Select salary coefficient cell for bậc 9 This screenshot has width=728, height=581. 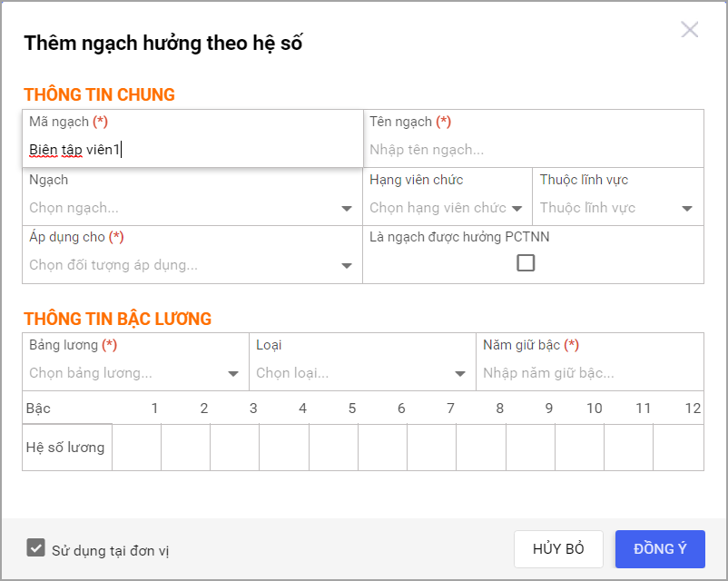click(x=530, y=448)
